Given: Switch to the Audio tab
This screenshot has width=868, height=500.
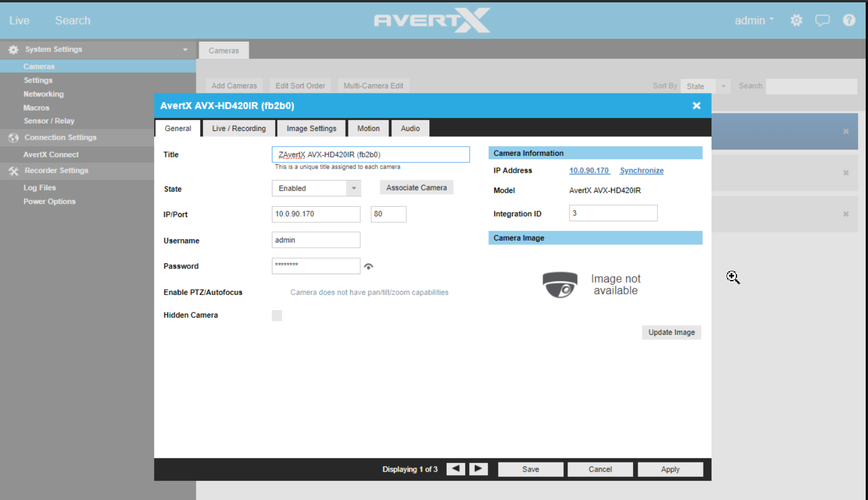Looking at the screenshot, I should 410,128.
